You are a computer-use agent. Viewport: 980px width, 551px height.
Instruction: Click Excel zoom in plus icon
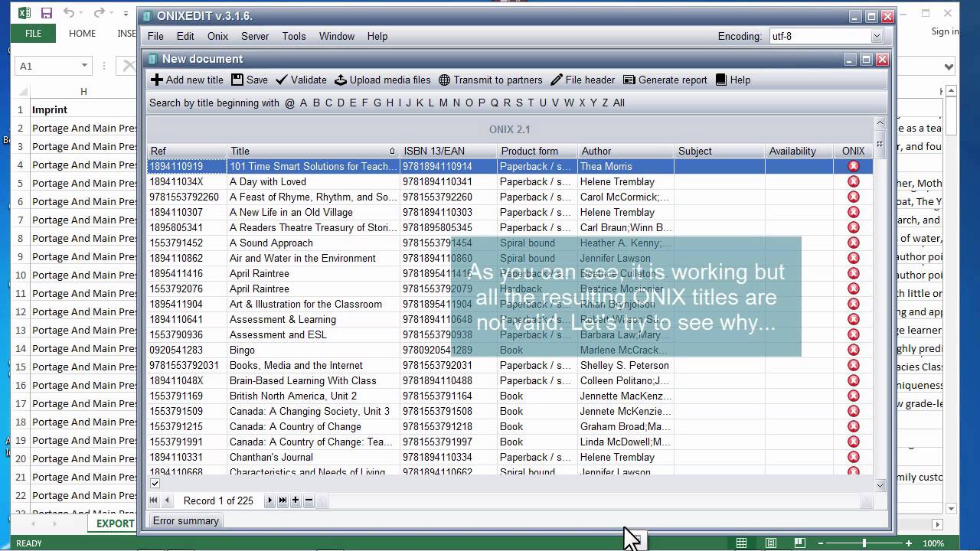(909, 543)
